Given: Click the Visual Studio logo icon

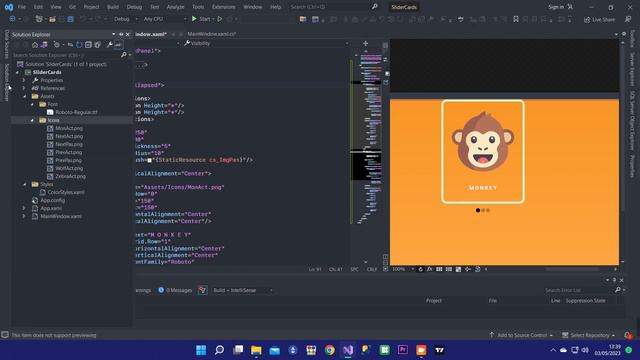Looking at the screenshot, I should pyautogui.click(x=9, y=7).
